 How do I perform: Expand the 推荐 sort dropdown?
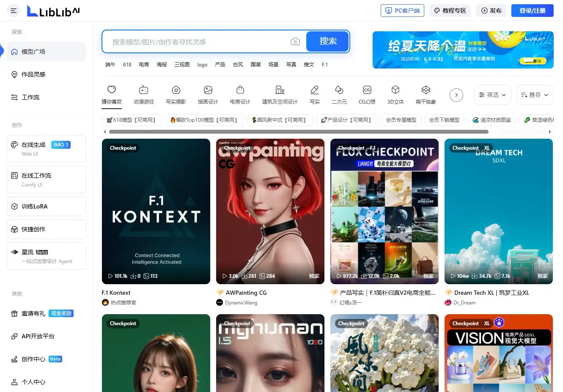coord(535,95)
